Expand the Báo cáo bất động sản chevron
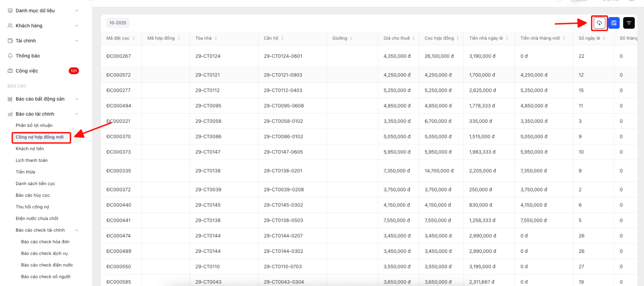 pos(77,99)
